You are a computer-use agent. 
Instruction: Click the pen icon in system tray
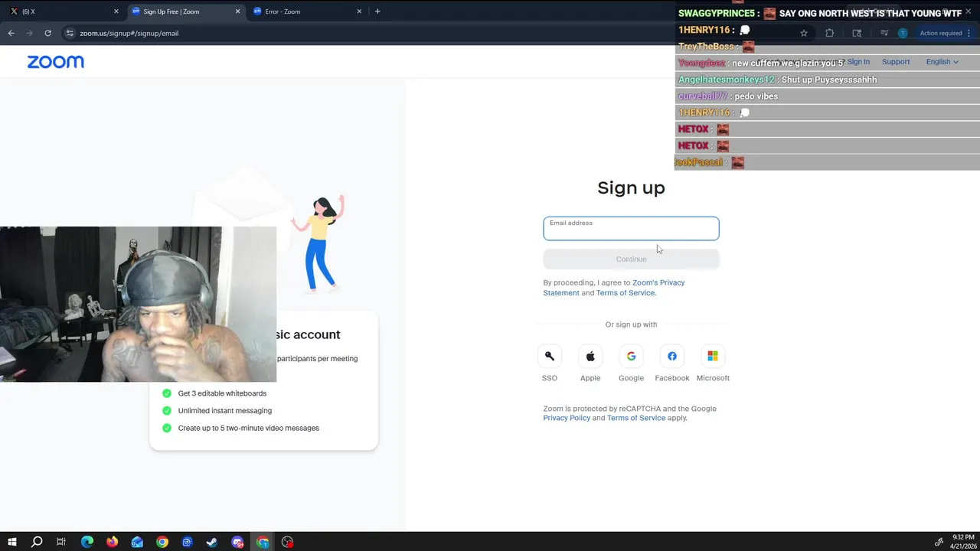tap(939, 542)
